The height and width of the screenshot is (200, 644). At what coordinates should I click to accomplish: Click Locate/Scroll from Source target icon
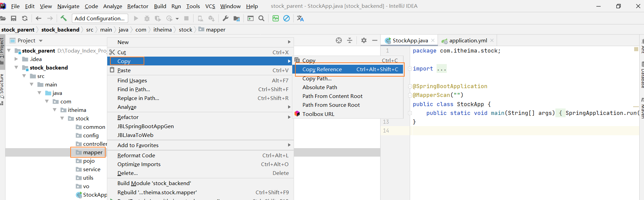339,40
